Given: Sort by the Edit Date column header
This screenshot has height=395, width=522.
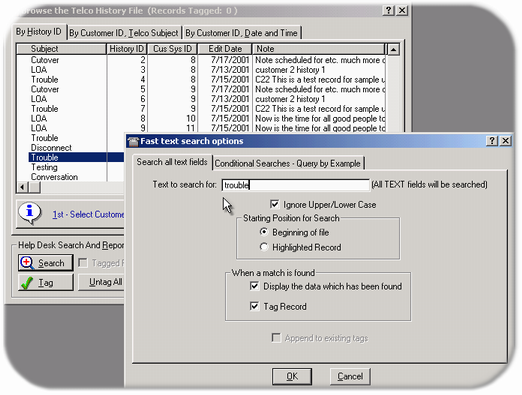Looking at the screenshot, I should 225,49.
